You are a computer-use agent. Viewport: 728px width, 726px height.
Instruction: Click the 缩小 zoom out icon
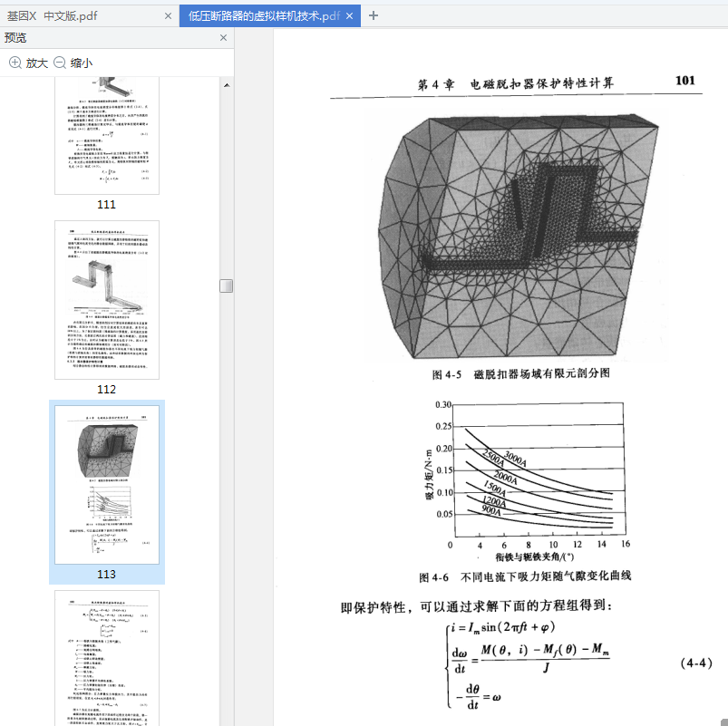[x=60, y=63]
